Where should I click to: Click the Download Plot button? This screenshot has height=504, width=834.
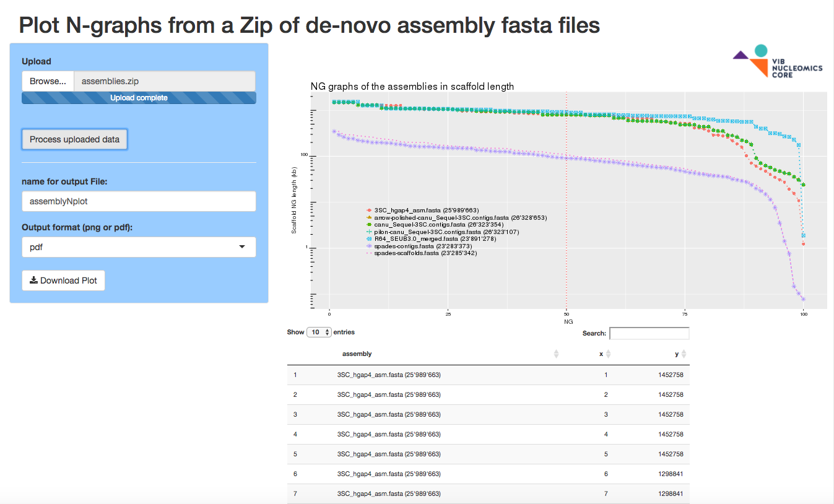tap(63, 280)
